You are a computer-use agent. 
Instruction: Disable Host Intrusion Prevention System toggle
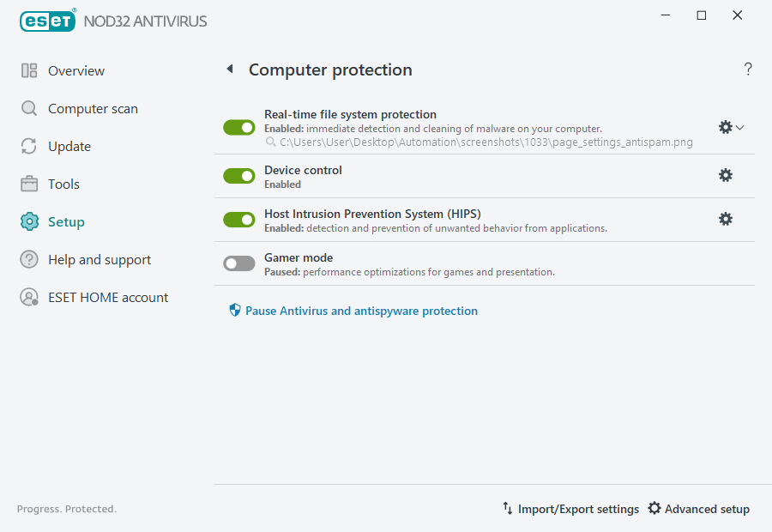coord(239,220)
